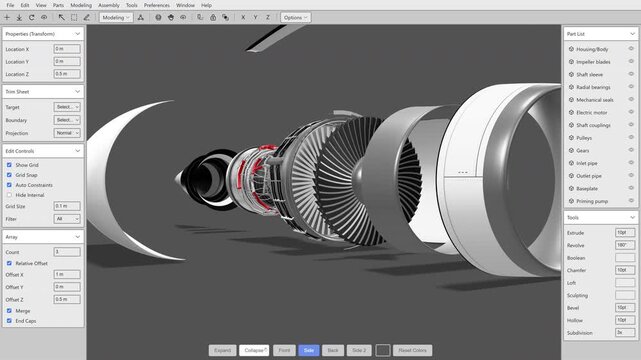
Task: Click the overlapping squares boolean icon
Action: tap(225, 18)
